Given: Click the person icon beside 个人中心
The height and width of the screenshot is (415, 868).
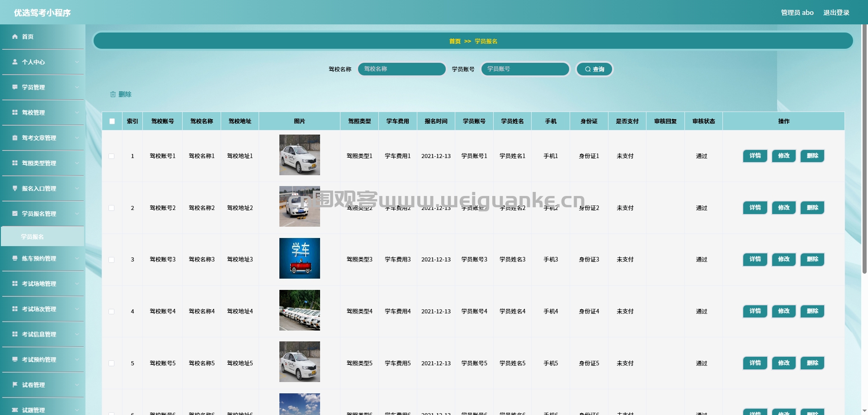Looking at the screenshot, I should pos(15,62).
